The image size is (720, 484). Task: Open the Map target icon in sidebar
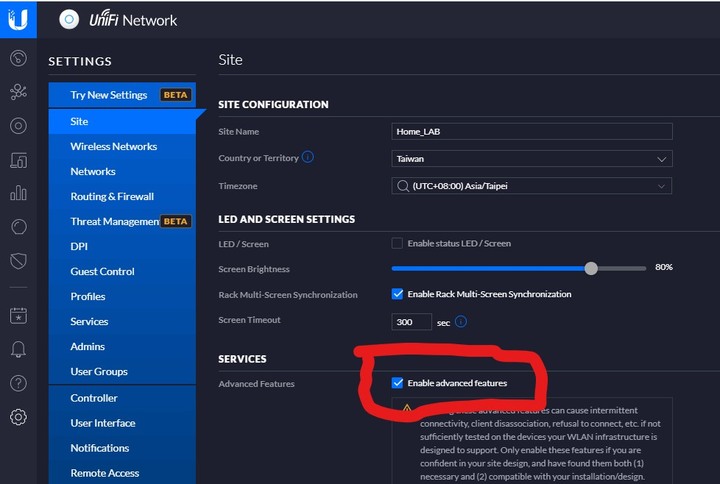point(18,126)
